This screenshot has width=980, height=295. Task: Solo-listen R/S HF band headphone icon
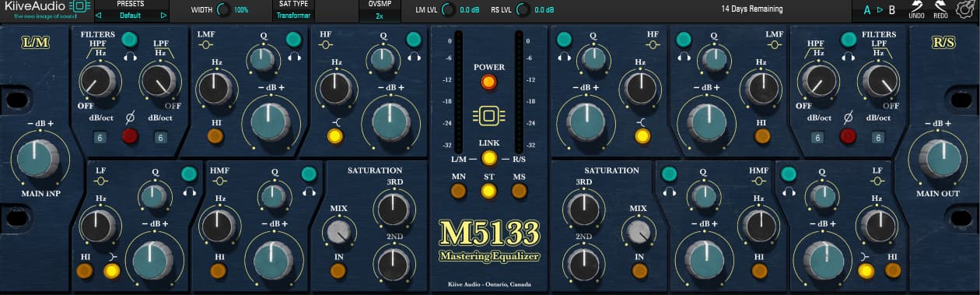click(564, 57)
